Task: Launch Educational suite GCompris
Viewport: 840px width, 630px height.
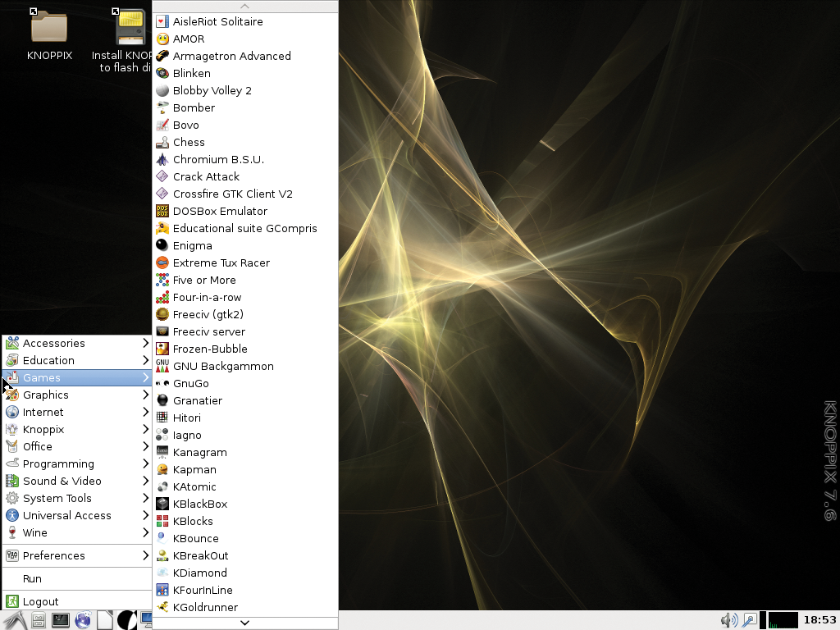Action: [245, 228]
